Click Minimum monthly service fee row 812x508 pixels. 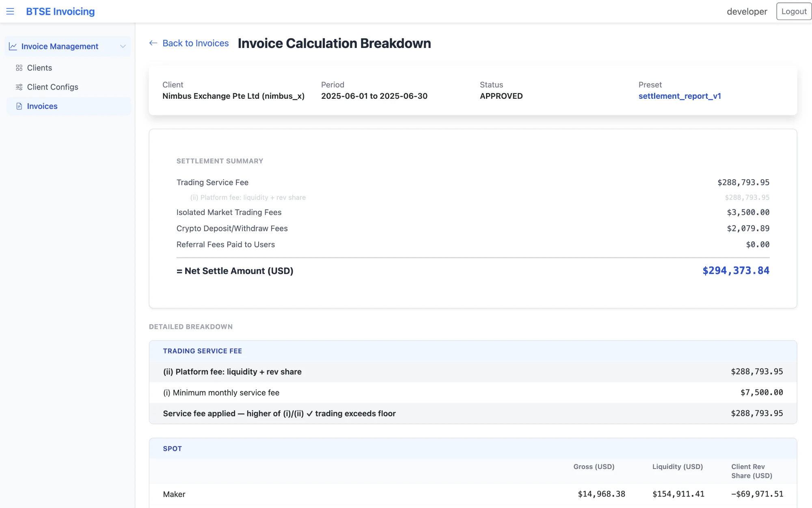[x=473, y=393]
